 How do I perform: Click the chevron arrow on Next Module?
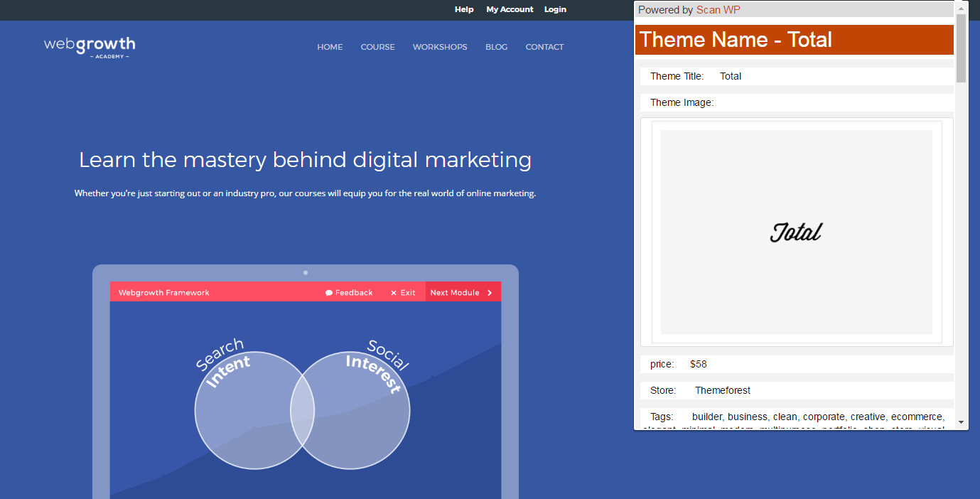[x=490, y=293]
